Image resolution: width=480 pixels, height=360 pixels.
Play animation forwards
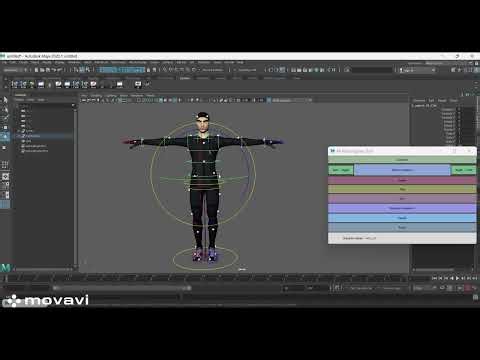point(458,278)
